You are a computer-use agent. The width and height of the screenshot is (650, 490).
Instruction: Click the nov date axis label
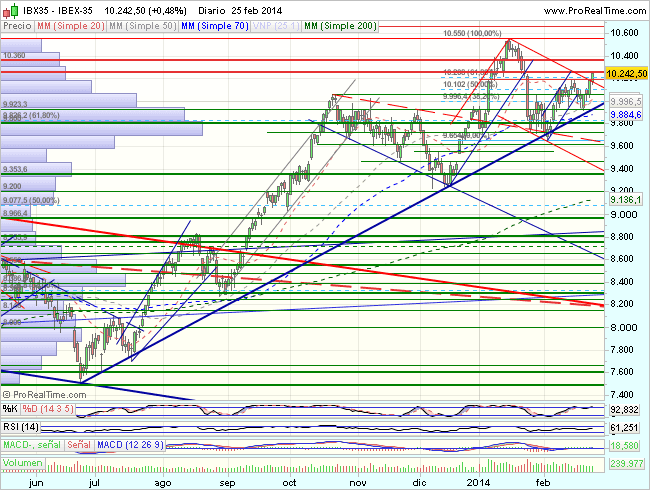click(358, 483)
